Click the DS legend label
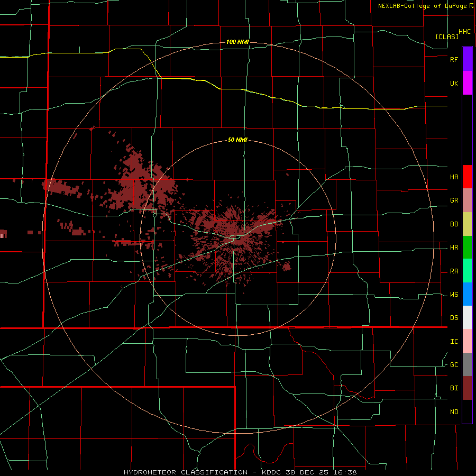Image resolution: width=476 pixels, height=476 pixels. (454, 318)
